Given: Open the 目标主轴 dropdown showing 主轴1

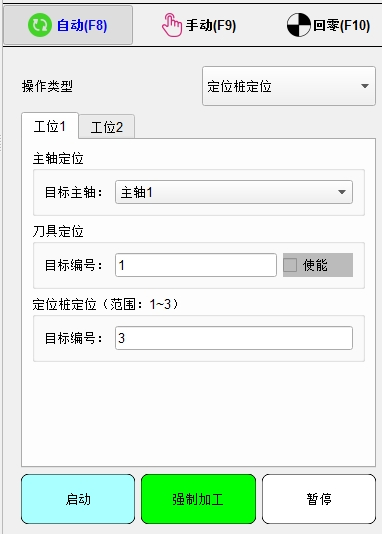Looking at the screenshot, I should [234, 192].
